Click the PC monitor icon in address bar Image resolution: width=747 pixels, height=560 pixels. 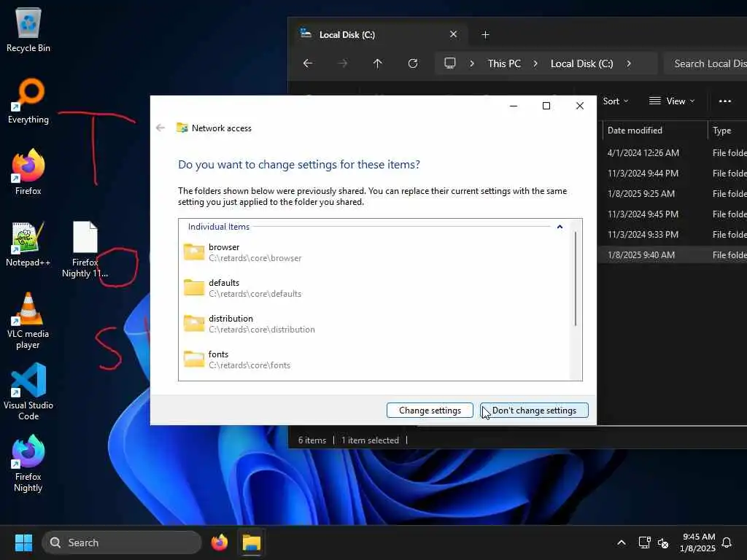click(x=449, y=63)
